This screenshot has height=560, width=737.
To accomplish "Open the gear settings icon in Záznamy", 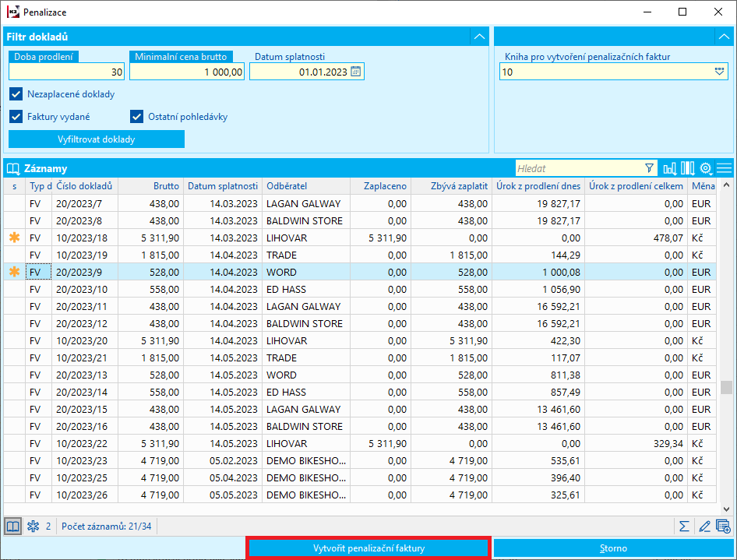I will 706,168.
